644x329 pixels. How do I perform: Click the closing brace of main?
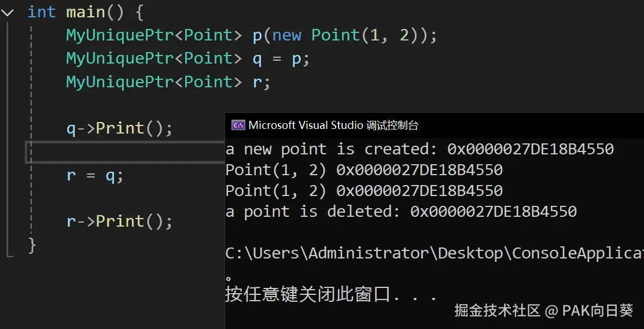pyautogui.click(x=32, y=245)
